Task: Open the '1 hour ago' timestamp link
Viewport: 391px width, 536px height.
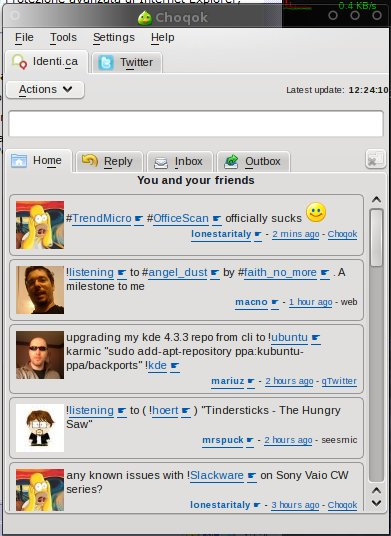Action: click(310, 303)
